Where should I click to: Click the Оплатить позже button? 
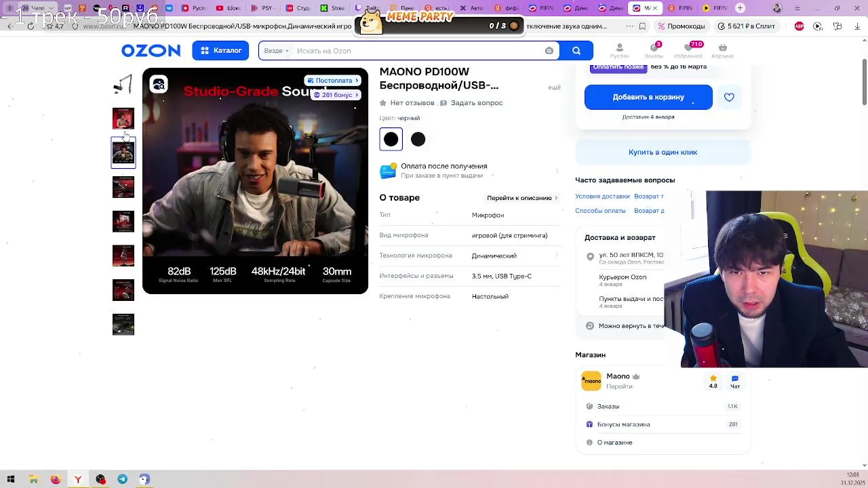(618, 67)
